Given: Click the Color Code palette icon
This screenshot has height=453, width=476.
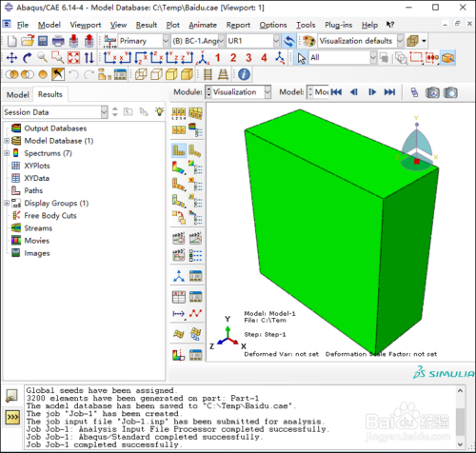Looking at the screenshot, I should tap(308, 41).
